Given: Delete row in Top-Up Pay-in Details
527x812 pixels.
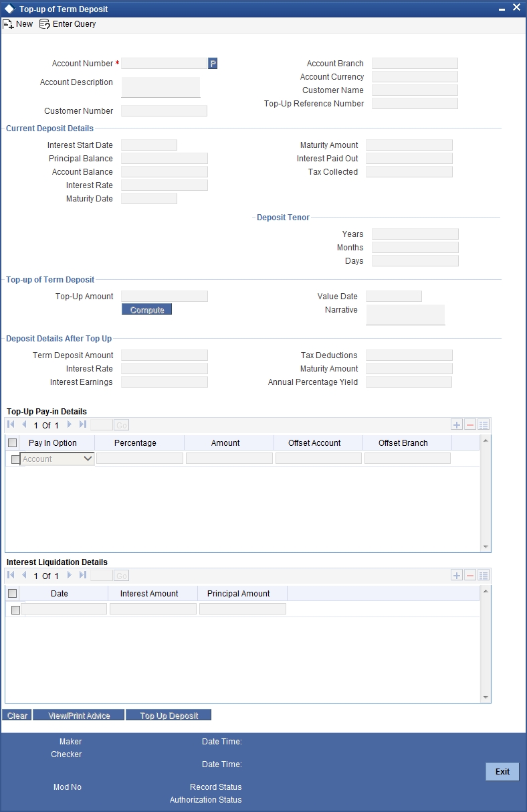Looking at the screenshot, I should click(x=470, y=424).
